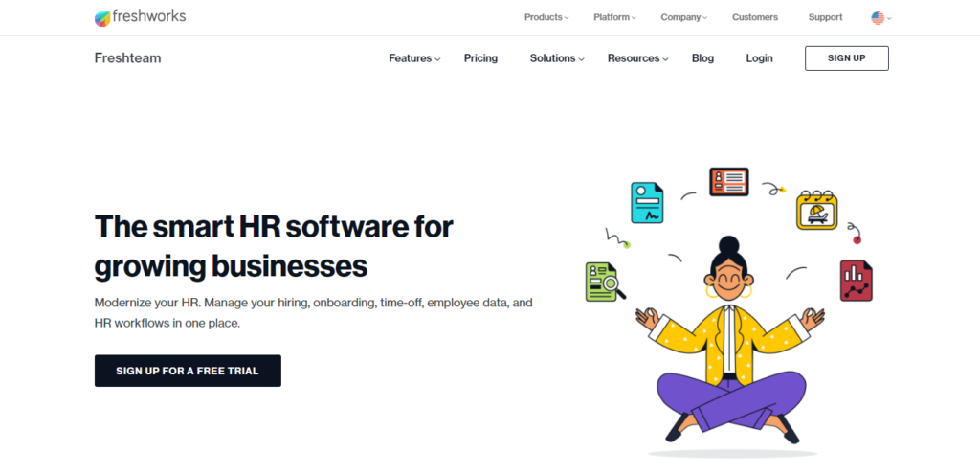Go to Login
Viewport: 980px width, 475px height.
click(x=759, y=58)
